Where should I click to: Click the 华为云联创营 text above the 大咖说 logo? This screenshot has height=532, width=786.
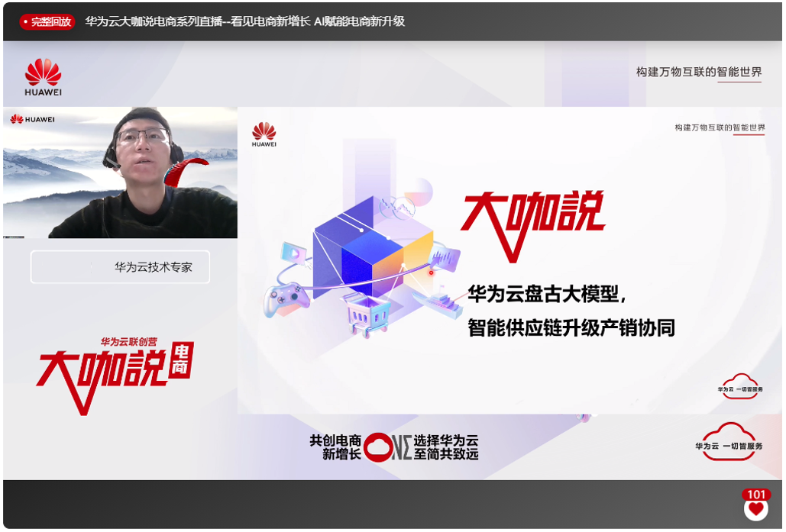pos(129,342)
